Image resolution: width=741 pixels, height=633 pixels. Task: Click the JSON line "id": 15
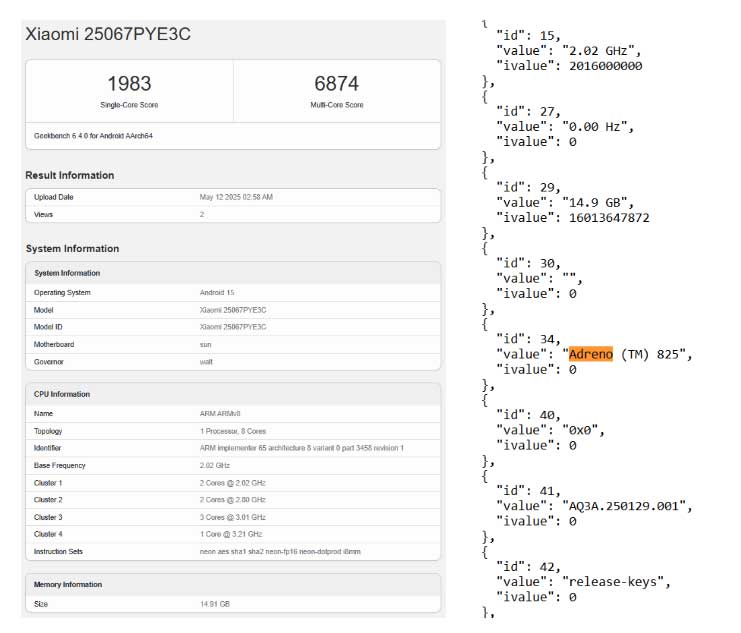[528, 35]
